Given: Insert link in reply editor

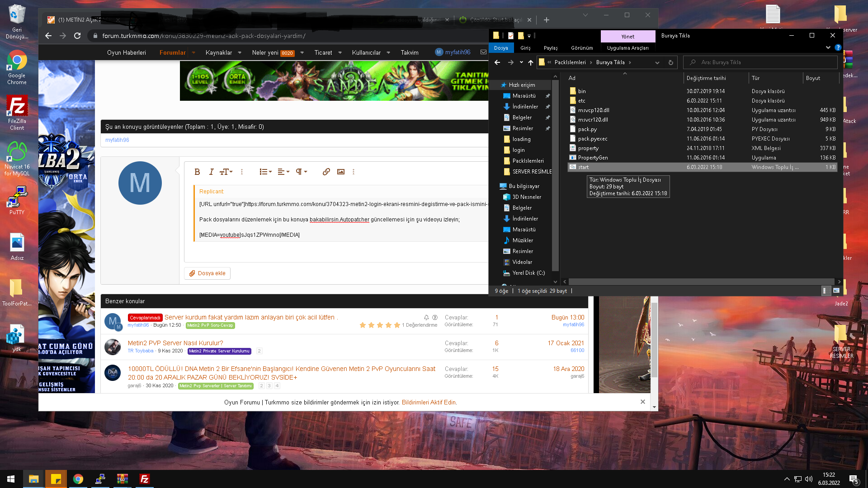Looking at the screenshot, I should (326, 172).
